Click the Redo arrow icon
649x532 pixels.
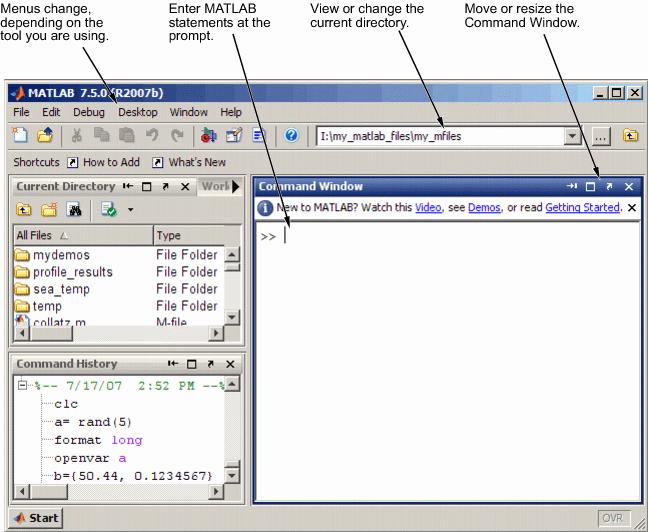177,135
